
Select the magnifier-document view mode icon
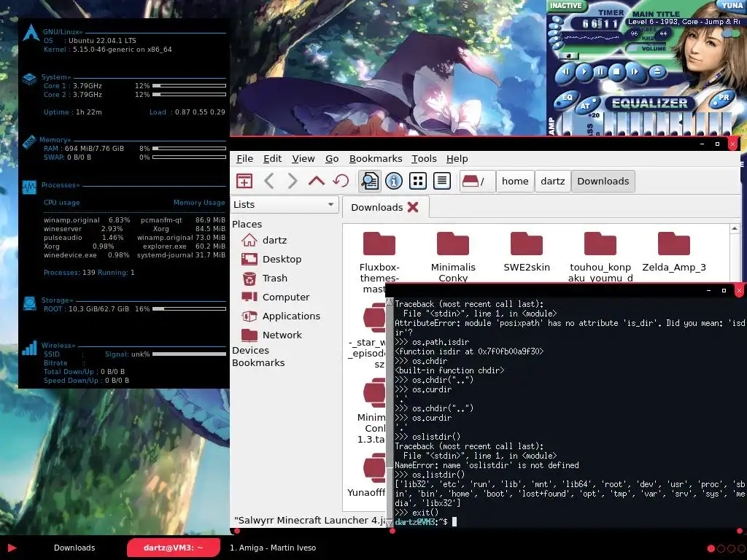tap(370, 181)
